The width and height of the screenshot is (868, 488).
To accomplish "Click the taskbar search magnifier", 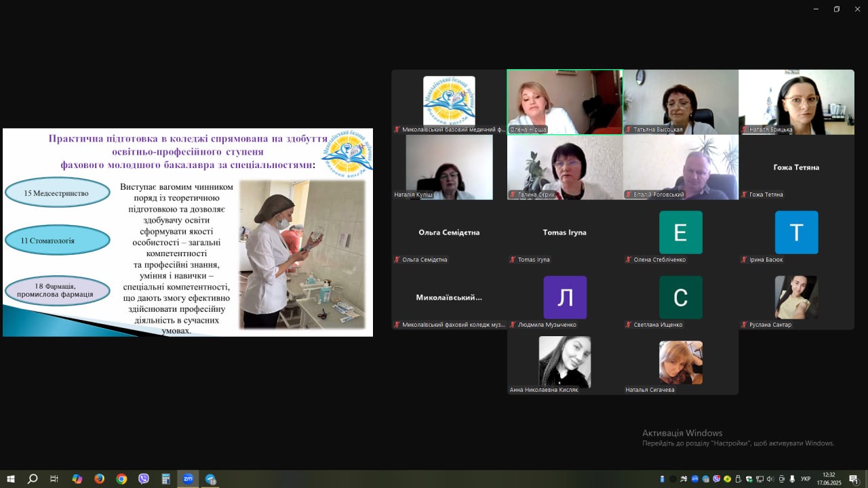I will (33, 479).
